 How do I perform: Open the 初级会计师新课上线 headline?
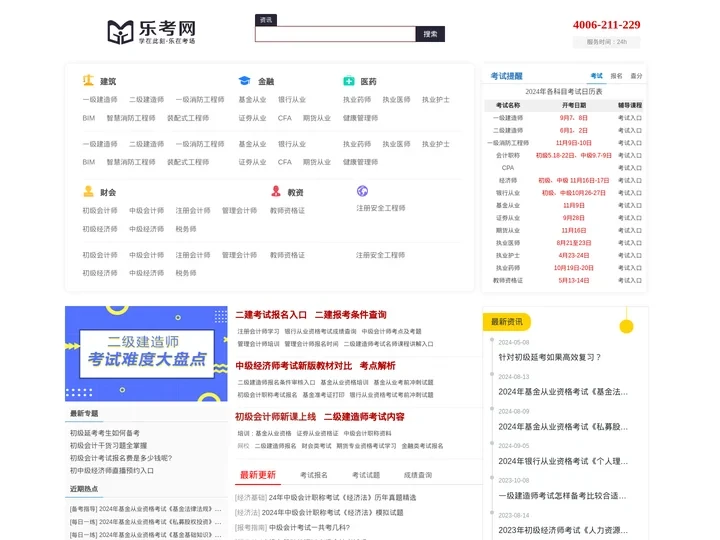click(276, 417)
